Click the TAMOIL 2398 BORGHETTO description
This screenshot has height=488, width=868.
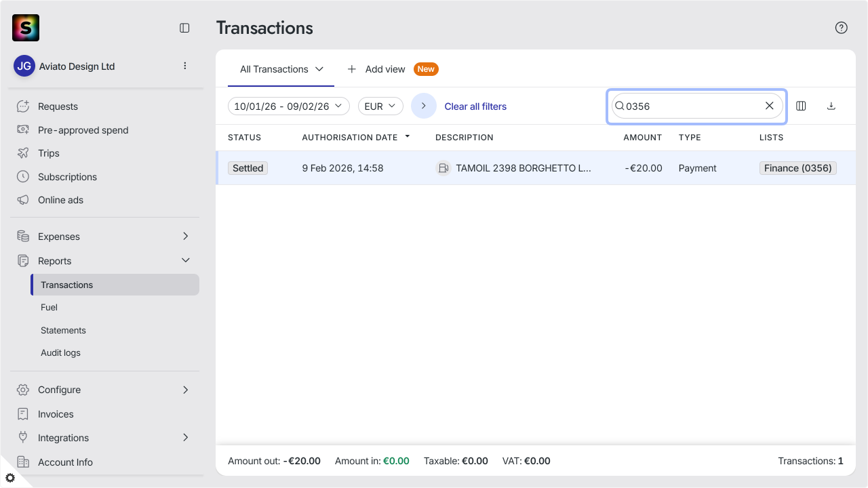[524, 168]
